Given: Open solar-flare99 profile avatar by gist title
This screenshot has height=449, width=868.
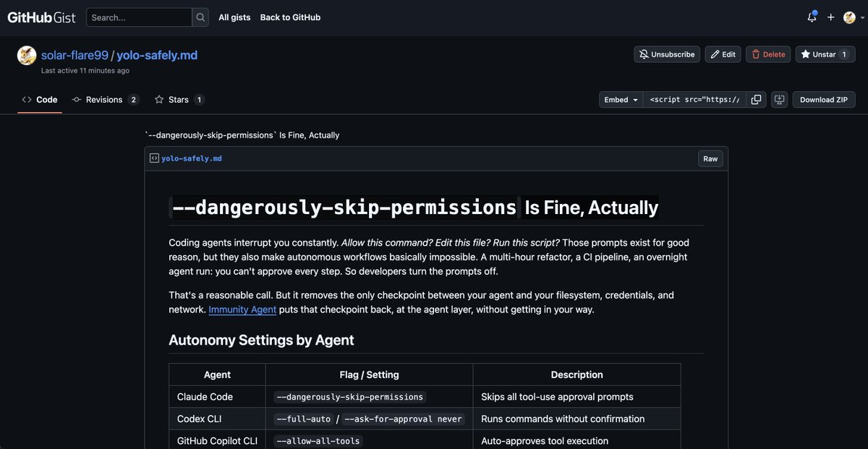Looking at the screenshot, I should click(x=27, y=56).
